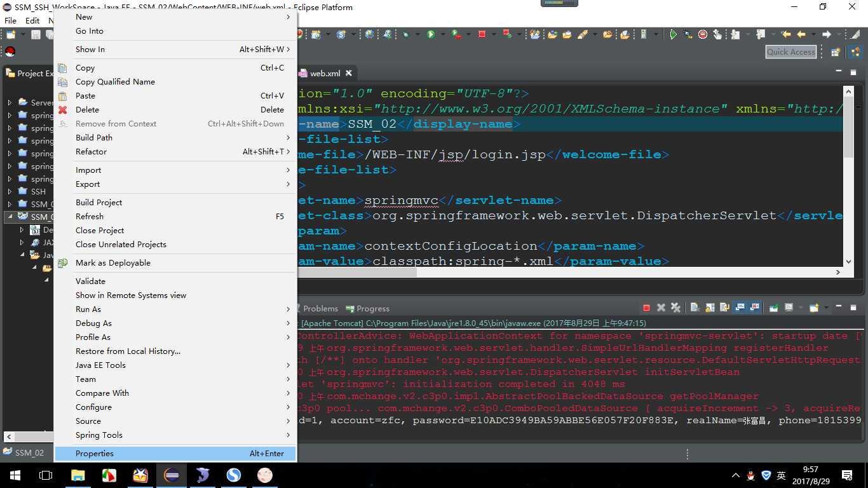Choose Delete in the context menu
Screen dimensions: 868x488
(x=176, y=109)
